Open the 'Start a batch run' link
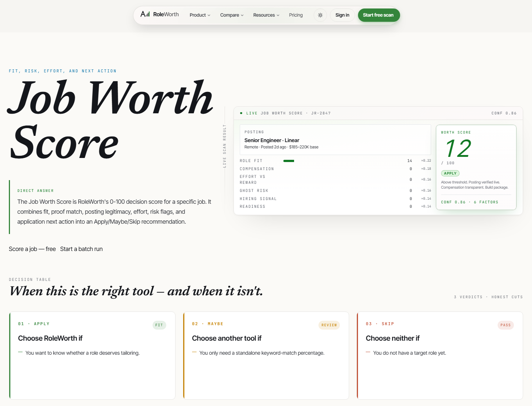 (x=81, y=249)
